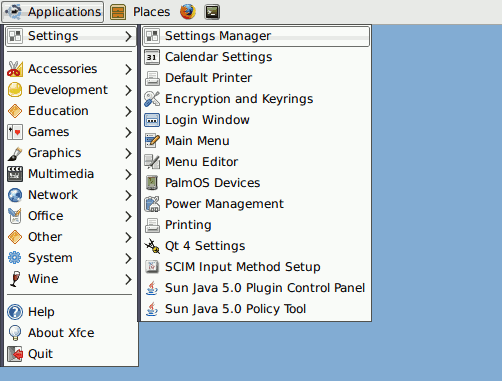502x381 pixels.
Task: Click the Development hard hat icon
Action: [x=15, y=90]
